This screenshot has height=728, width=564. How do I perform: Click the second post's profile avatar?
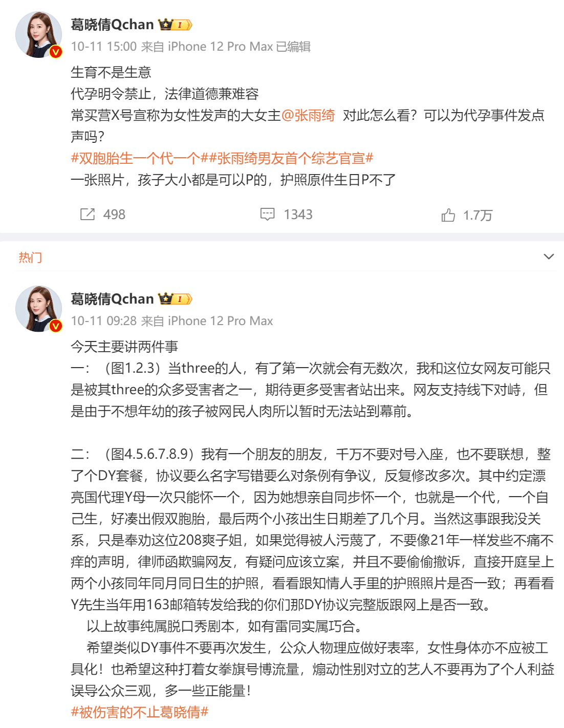[38, 309]
